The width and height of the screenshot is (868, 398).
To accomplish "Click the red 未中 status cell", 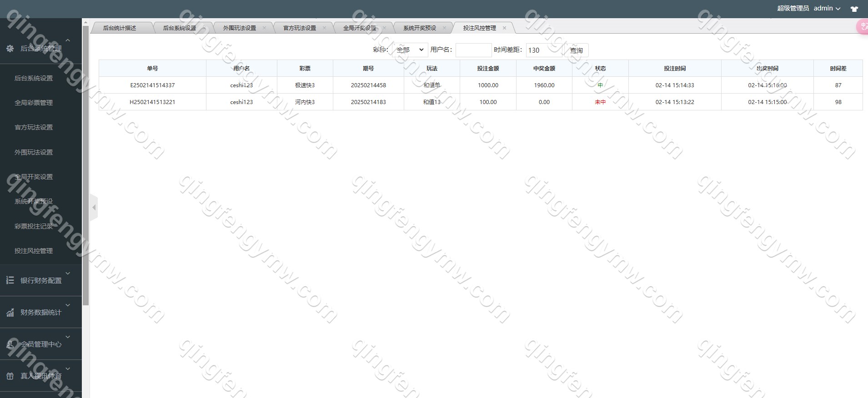I will [x=600, y=102].
